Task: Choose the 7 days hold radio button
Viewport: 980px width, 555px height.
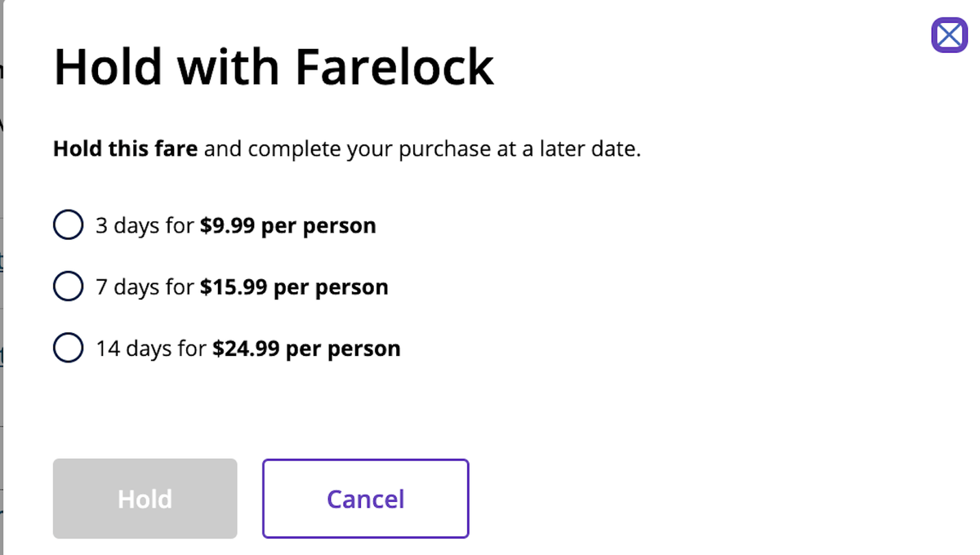Action: point(68,286)
